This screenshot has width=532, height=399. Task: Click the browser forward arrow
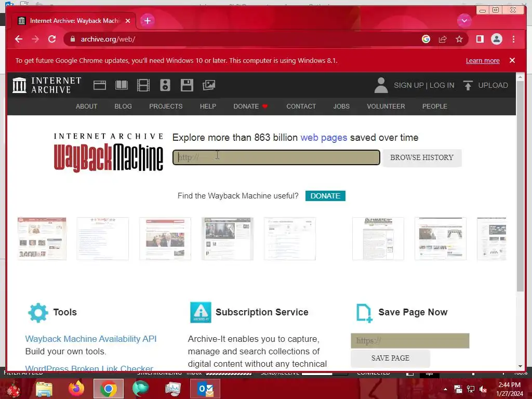[35, 39]
